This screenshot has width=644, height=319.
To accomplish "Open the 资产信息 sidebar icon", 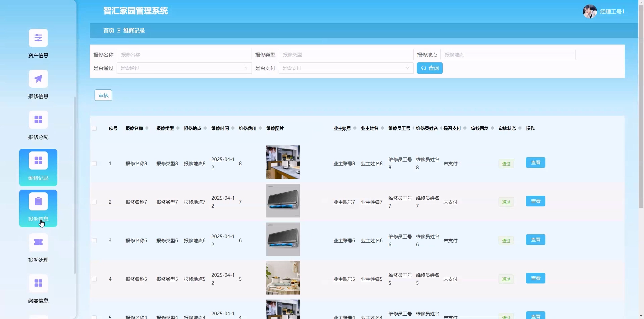I will 38,38.
